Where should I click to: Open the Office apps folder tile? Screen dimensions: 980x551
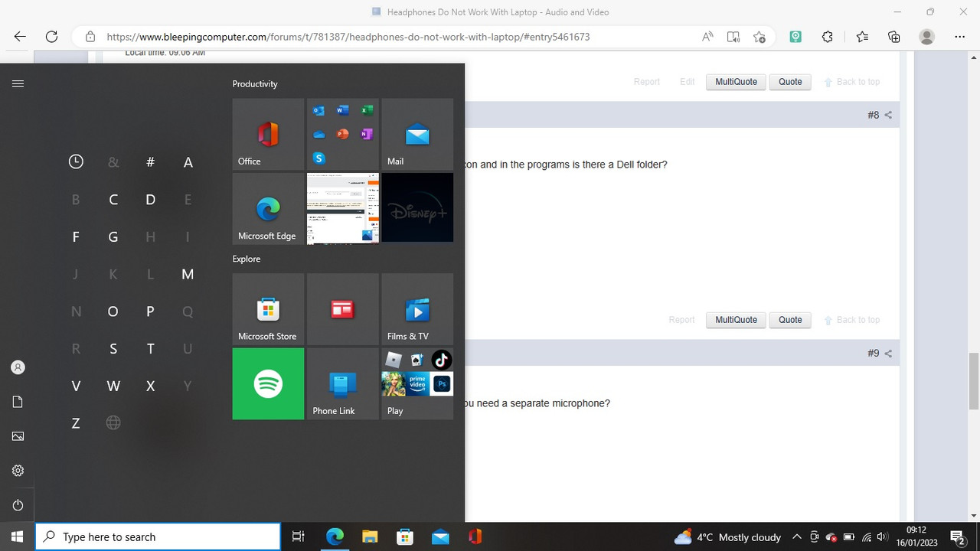(342, 134)
